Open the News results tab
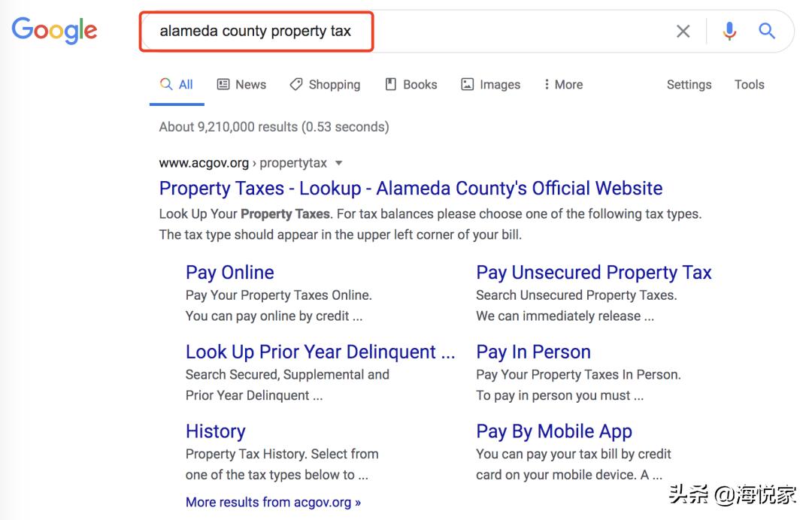Viewport: 812px width, 520px height. point(241,84)
